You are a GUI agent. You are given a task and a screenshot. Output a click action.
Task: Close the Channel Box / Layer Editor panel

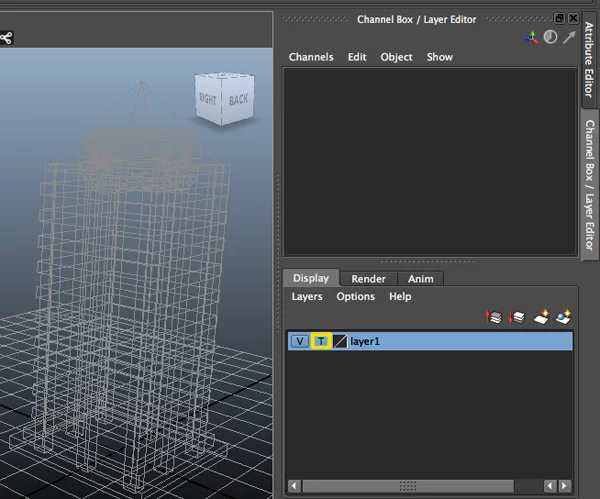(x=573, y=18)
